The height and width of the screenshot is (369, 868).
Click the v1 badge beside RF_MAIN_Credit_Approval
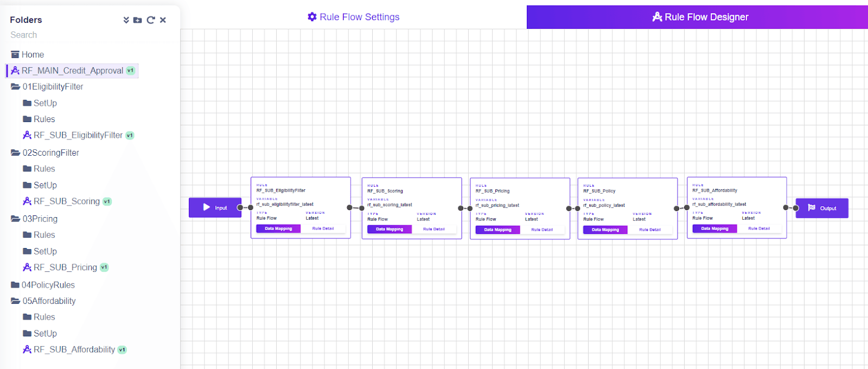130,71
